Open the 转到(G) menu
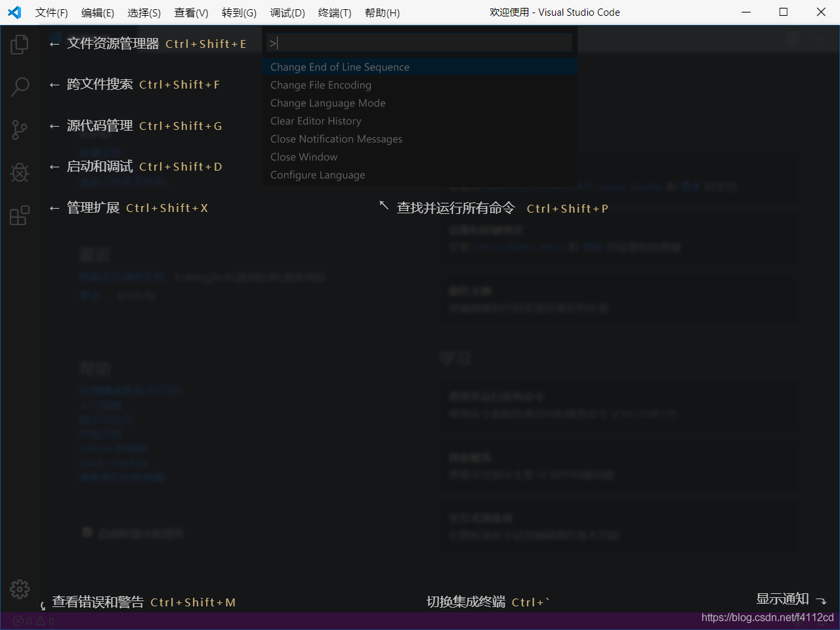840x630 pixels. point(239,12)
